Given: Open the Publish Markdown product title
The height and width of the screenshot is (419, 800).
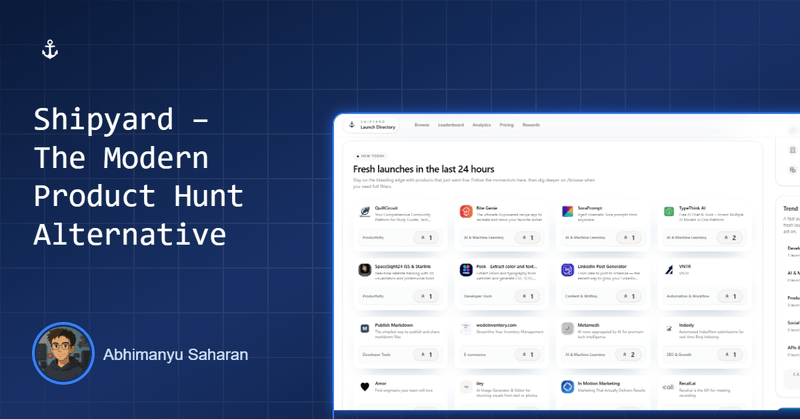Looking at the screenshot, I should coord(394,325).
